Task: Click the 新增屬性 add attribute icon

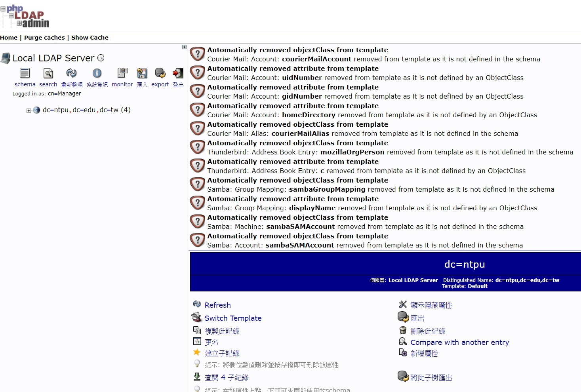Action: pos(403,353)
